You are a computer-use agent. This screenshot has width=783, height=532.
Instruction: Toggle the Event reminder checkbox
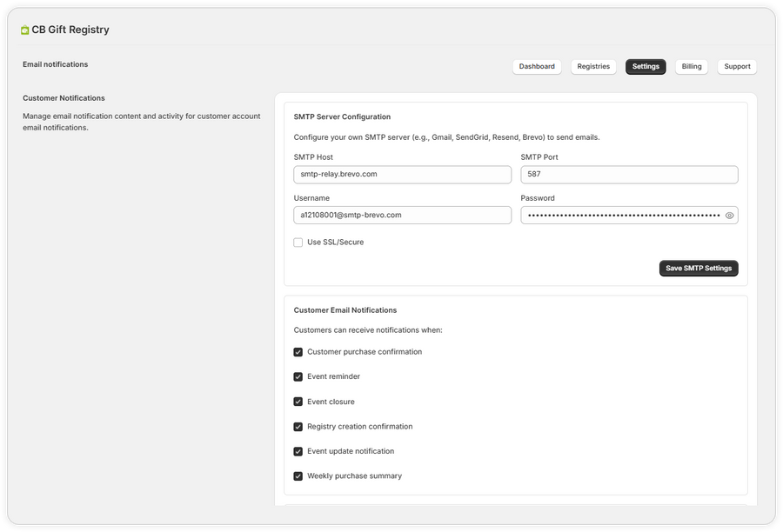(298, 376)
